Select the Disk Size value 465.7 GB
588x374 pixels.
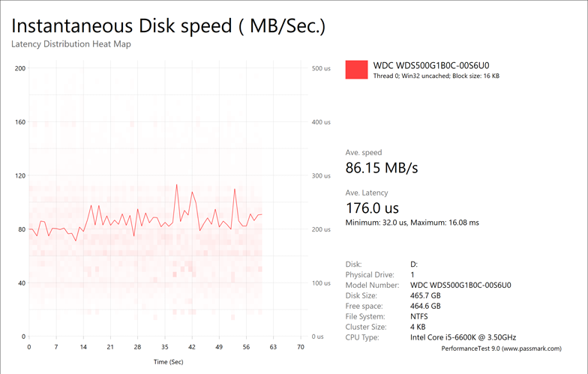pyautogui.click(x=425, y=295)
